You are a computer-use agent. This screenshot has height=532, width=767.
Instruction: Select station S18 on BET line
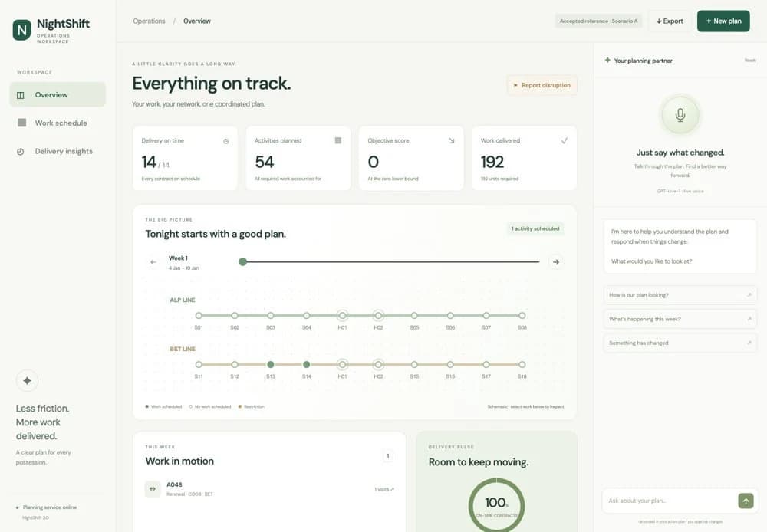(522, 364)
